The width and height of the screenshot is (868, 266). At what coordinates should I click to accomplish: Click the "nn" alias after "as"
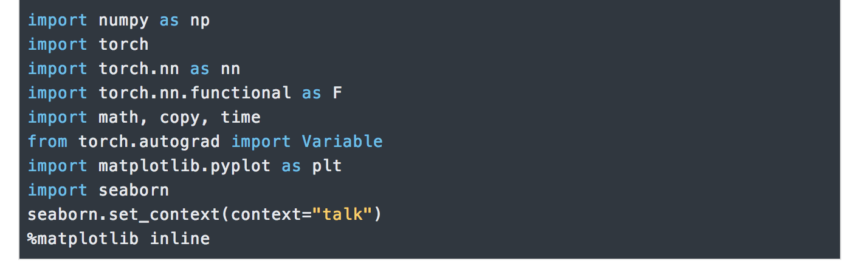[230, 69]
